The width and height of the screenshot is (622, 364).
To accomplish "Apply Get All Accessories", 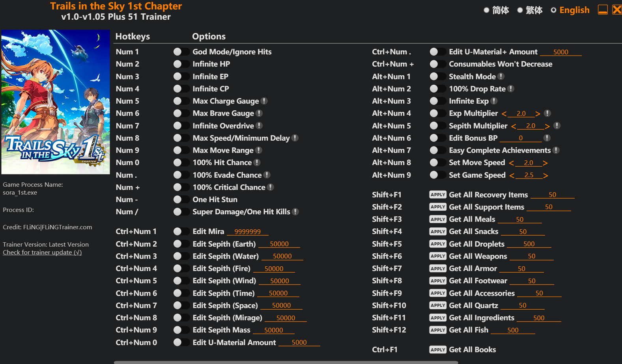I will point(438,293).
